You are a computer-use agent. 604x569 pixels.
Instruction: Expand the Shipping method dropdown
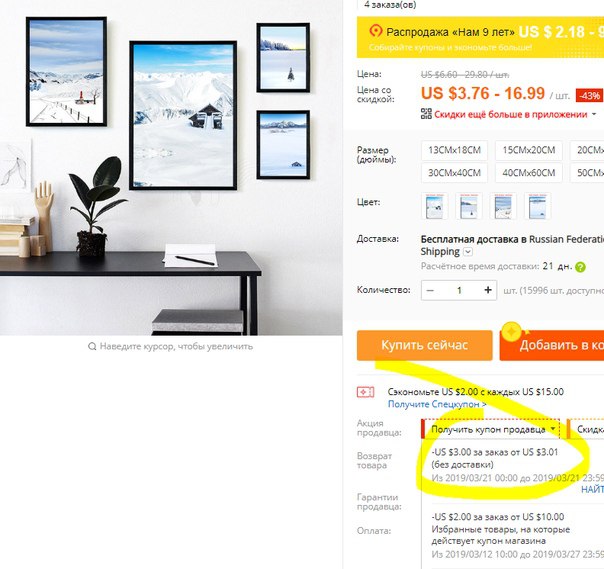tap(468, 252)
